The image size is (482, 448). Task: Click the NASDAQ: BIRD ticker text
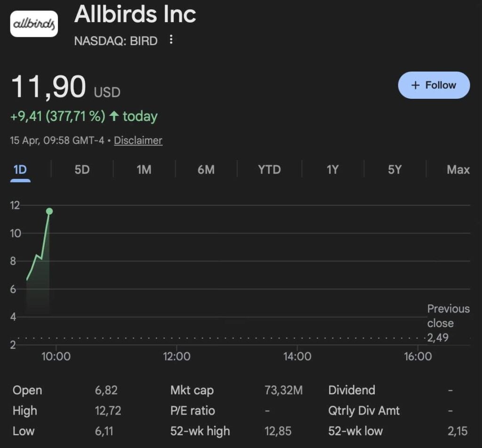click(116, 40)
